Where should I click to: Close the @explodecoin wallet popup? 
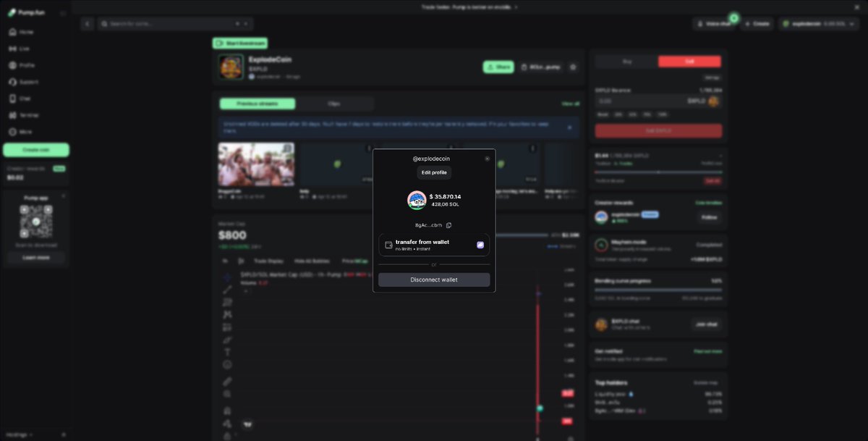487,159
